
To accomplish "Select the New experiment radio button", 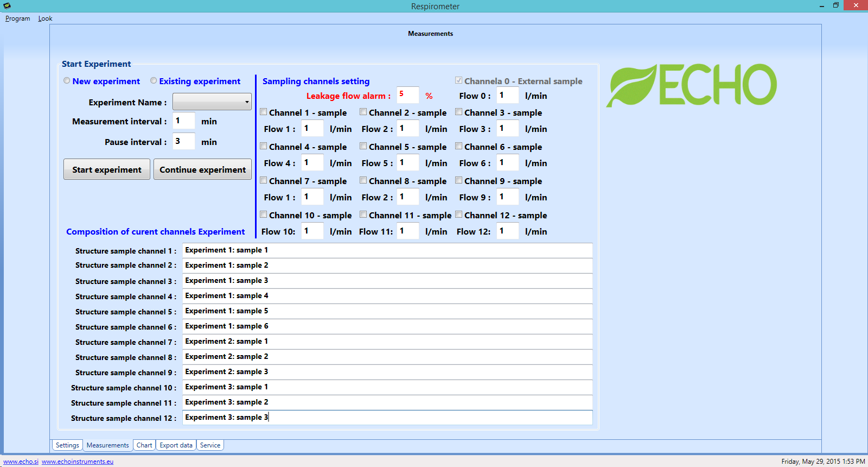I will (67, 81).
